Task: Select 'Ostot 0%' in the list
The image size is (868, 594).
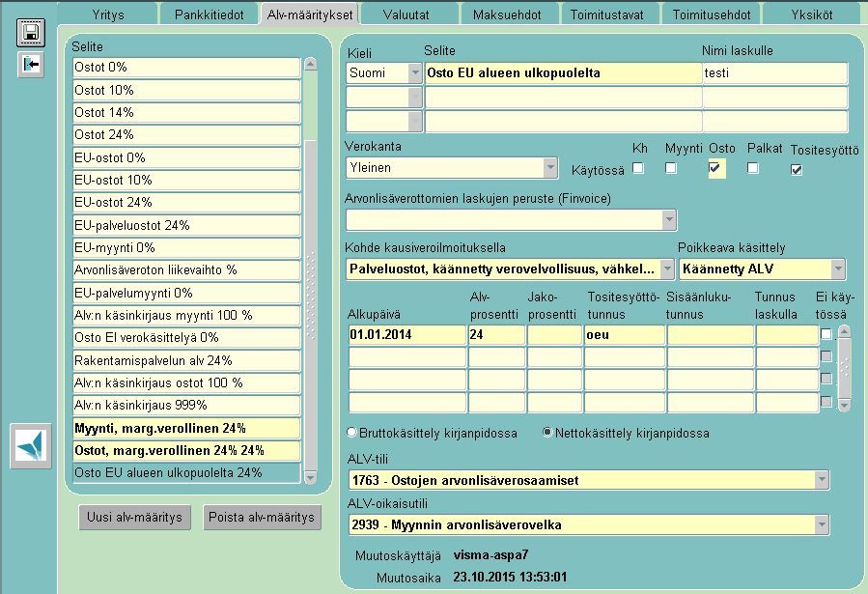Action: (186, 67)
